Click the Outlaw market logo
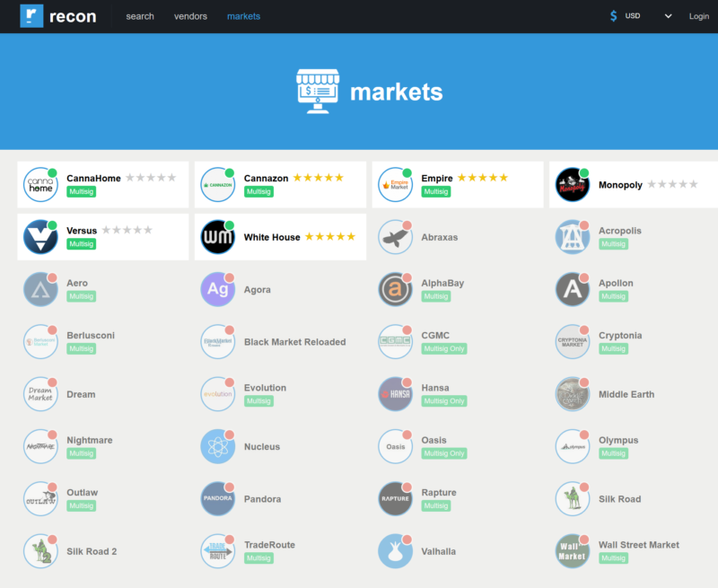This screenshot has height=588, width=718. click(x=40, y=499)
